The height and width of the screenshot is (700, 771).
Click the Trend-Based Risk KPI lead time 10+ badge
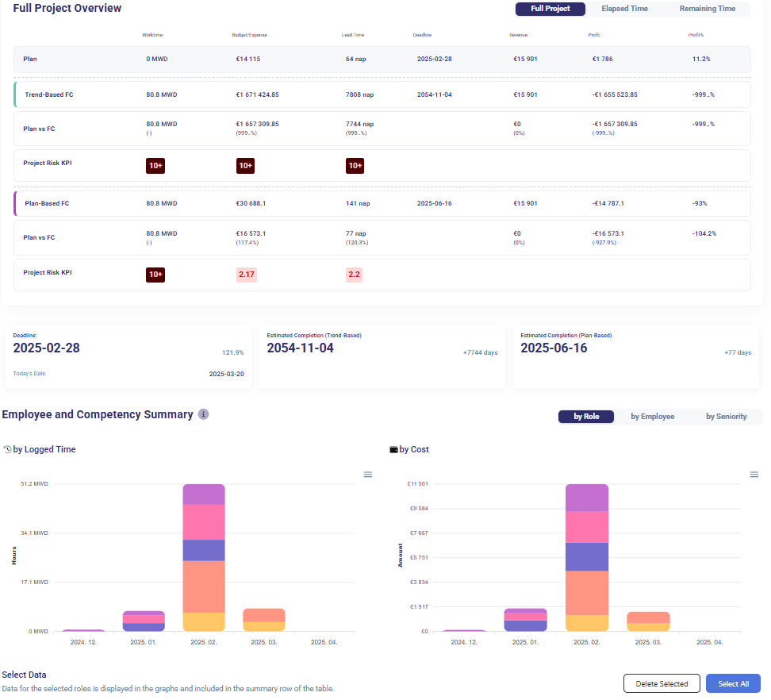355,165
